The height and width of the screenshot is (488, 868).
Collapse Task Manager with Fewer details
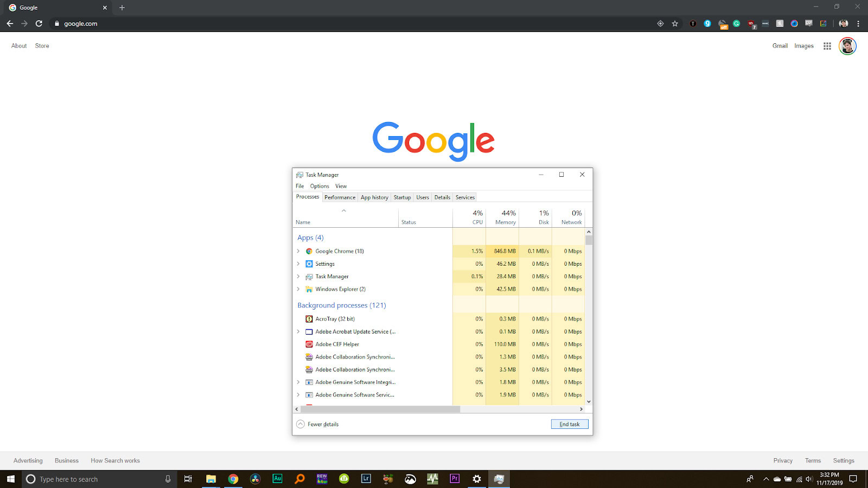[317, 424]
